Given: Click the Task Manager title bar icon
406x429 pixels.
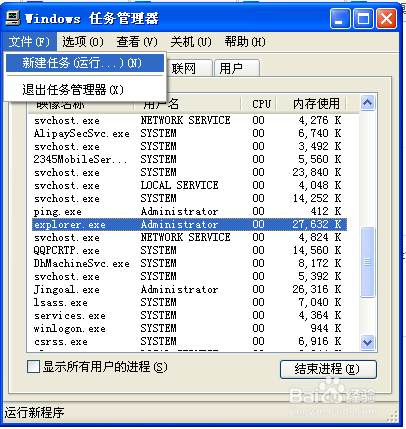Looking at the screenshot, I should point(13,18).
